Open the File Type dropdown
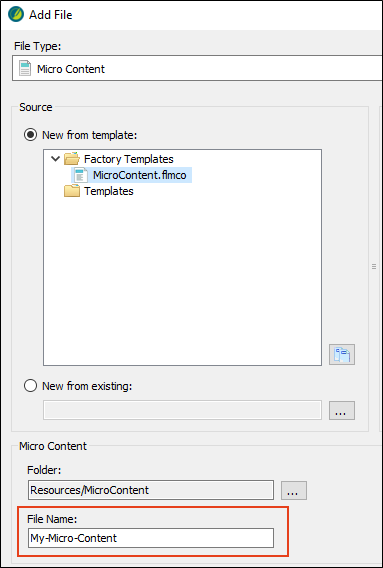 (x=197, y=68)
